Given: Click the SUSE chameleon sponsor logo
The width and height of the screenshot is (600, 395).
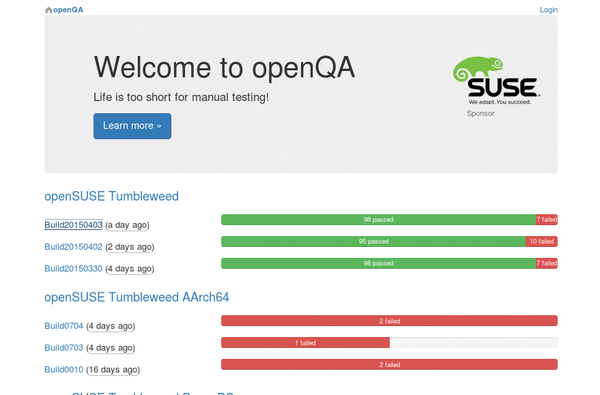Looking at the screenshot, I should tap(496, 81).
